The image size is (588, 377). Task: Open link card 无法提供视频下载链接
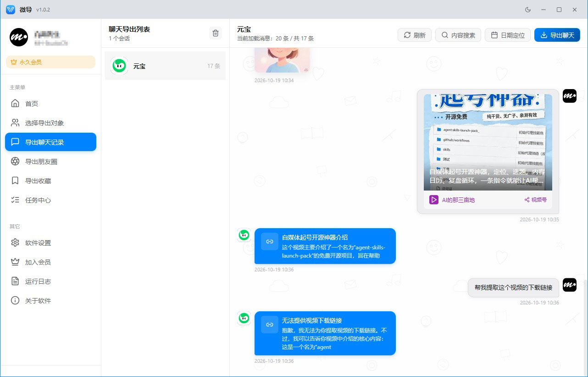click(x=325, y=333)
